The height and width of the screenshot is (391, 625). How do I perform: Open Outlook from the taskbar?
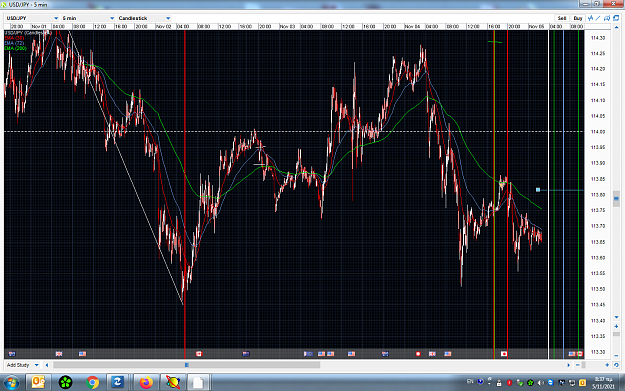(38, 383)
